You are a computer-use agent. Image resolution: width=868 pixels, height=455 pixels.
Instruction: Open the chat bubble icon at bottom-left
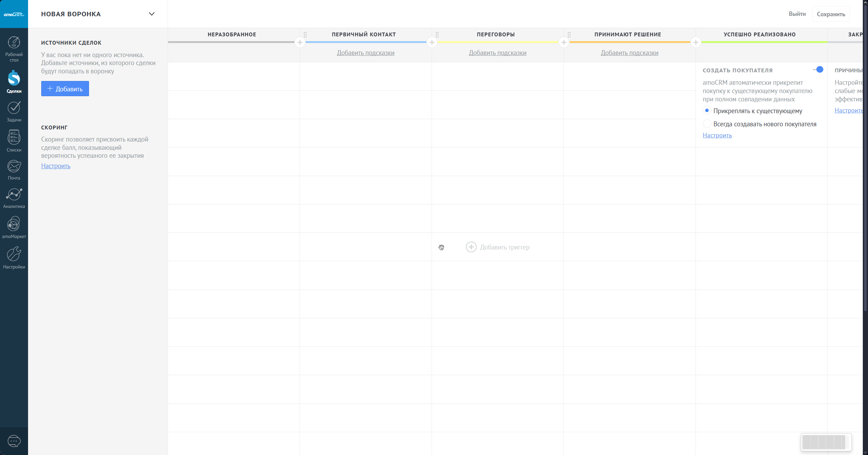[14, 441]
